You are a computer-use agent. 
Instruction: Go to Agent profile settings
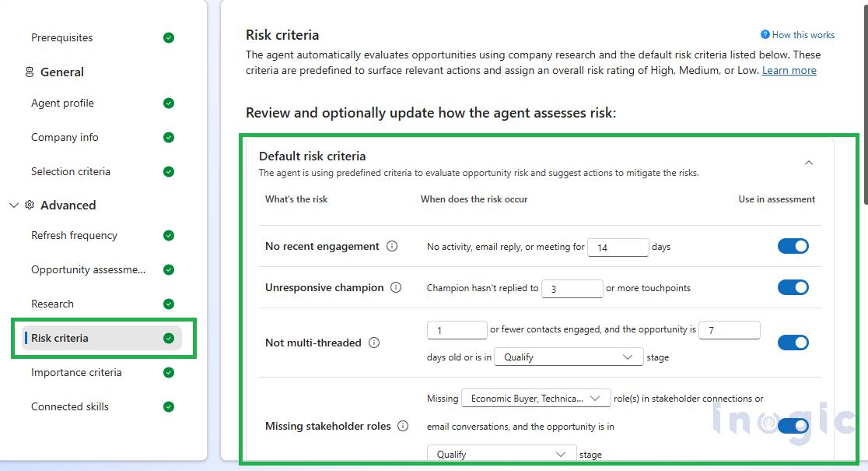(62, 103)
